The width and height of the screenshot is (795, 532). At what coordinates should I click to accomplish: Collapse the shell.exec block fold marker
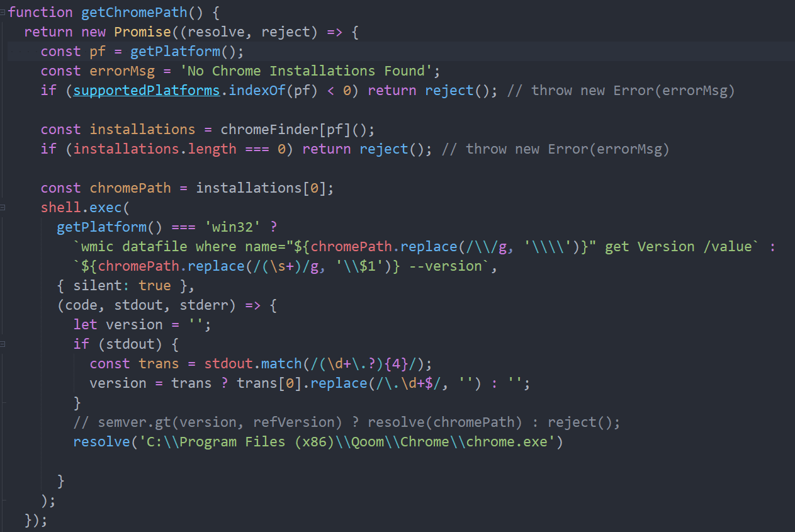point(3,207)
